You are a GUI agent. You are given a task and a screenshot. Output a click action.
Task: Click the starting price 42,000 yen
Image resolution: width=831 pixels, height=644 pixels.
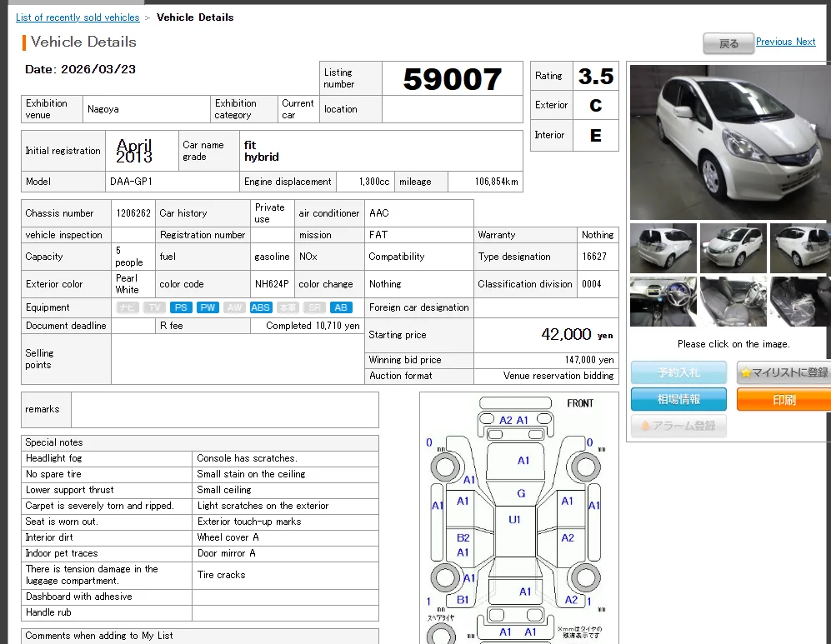[577, 334]
